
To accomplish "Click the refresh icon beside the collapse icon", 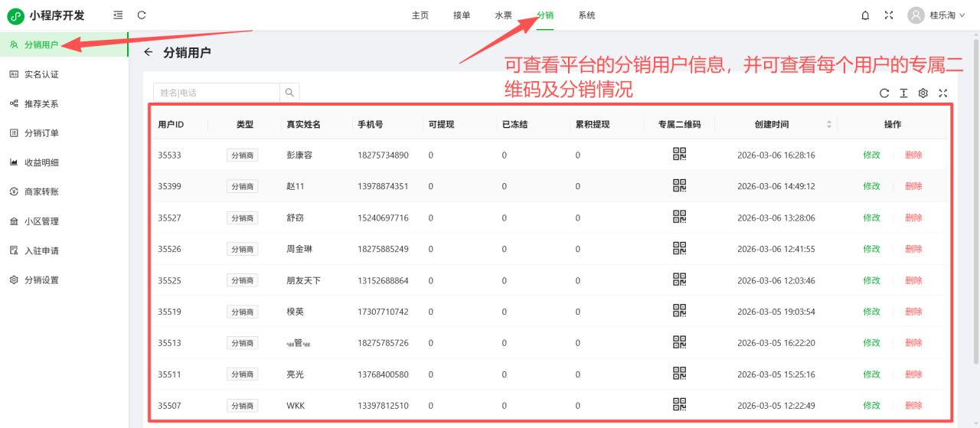I will point(142,15).
